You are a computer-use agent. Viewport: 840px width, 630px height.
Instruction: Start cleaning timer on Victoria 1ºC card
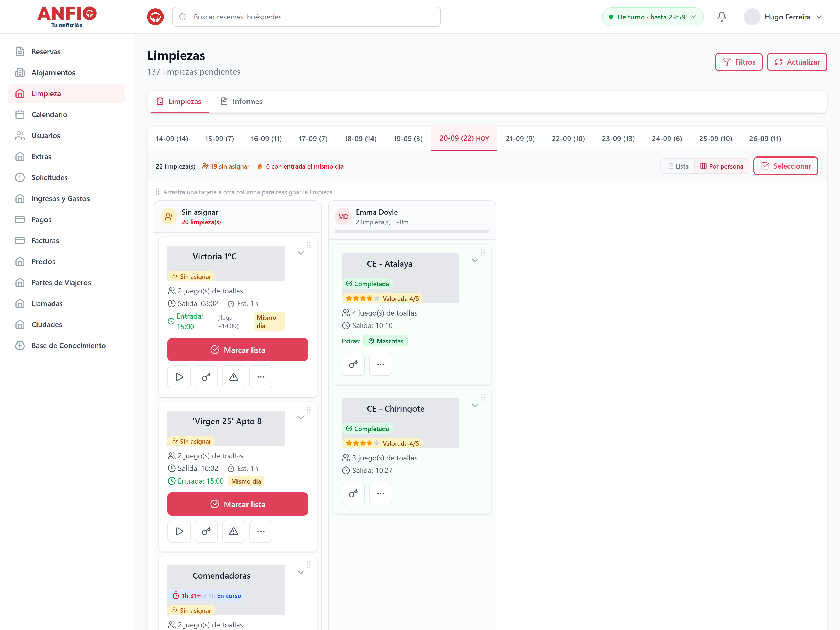pos(179,377)
